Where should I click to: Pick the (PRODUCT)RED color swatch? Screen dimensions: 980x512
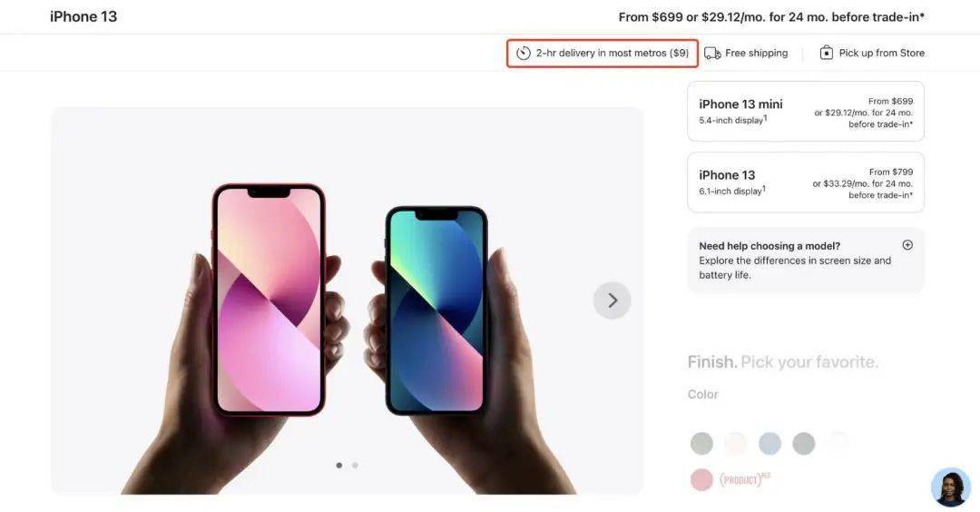701,479
